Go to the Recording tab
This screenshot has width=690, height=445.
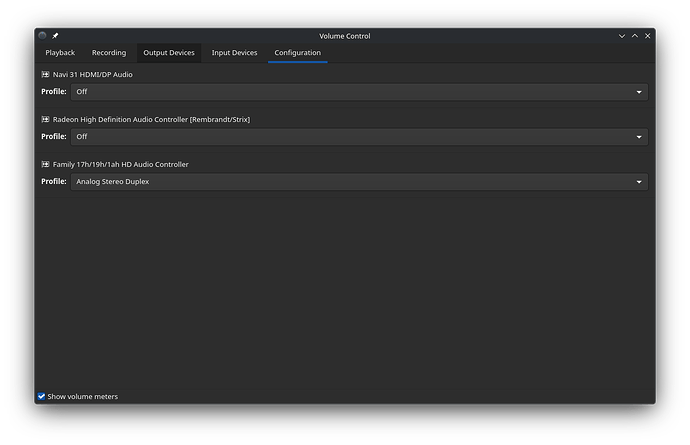tap(109, 53)
